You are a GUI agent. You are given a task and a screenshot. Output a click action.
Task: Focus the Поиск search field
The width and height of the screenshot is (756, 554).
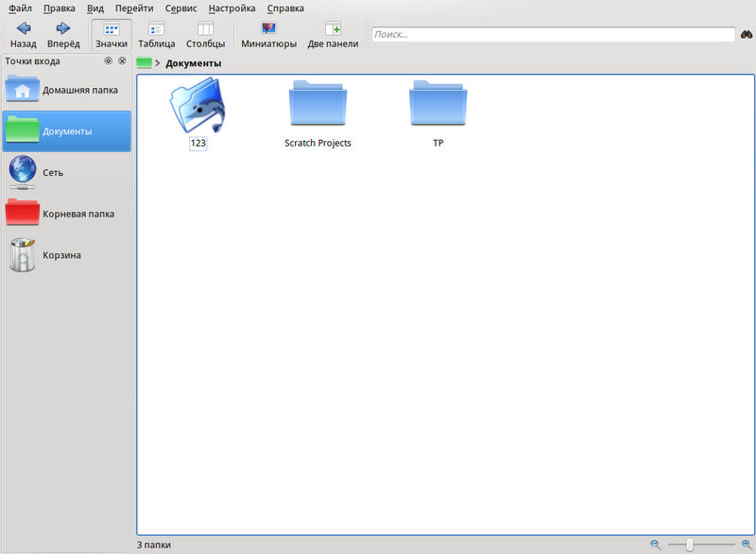[553, 34]
